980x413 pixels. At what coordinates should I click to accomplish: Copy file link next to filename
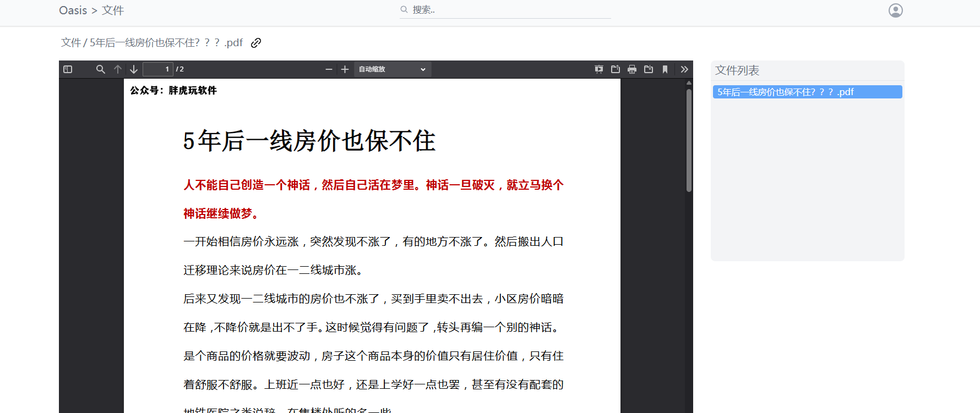point(256,43)
